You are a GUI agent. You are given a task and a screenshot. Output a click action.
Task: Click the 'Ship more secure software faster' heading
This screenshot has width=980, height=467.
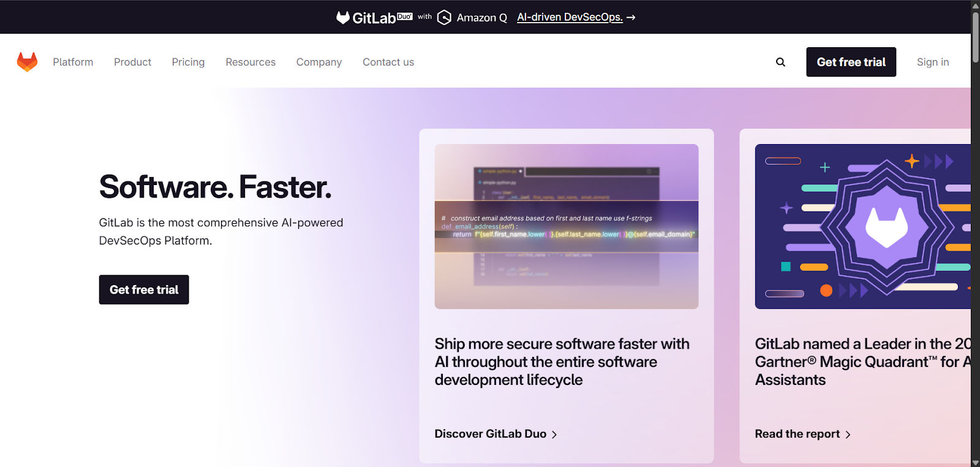(x=562, y=362)
